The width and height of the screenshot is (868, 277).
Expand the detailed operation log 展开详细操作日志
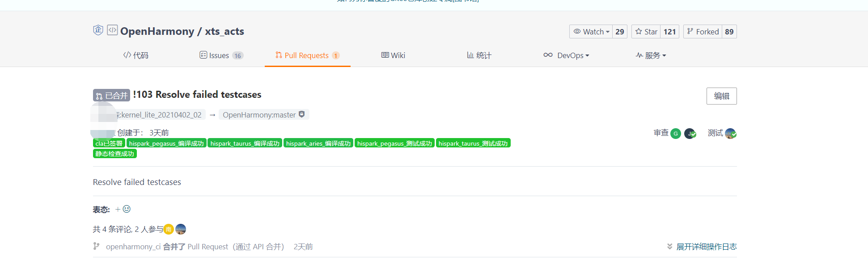702,247
